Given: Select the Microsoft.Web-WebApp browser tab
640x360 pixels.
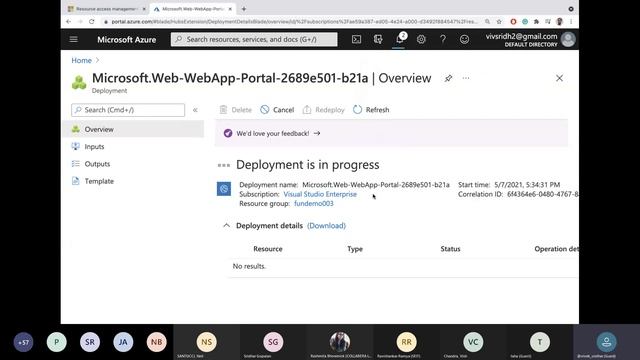Looking at the screenshot, I should point(193,9).
